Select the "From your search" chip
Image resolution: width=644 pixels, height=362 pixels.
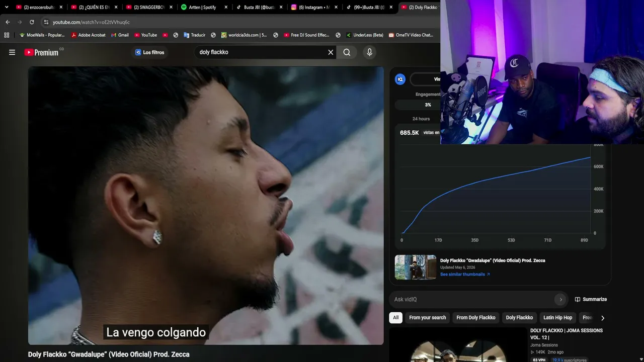tap(428, 318)
